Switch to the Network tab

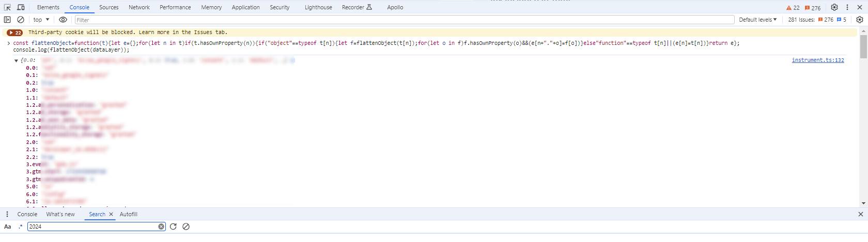(139, 7)
